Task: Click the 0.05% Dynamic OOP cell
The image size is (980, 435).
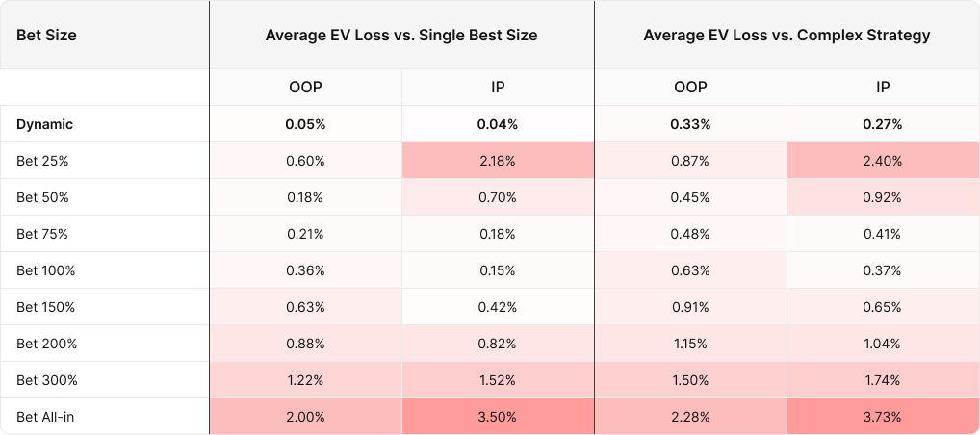Action: coord(305,124)
